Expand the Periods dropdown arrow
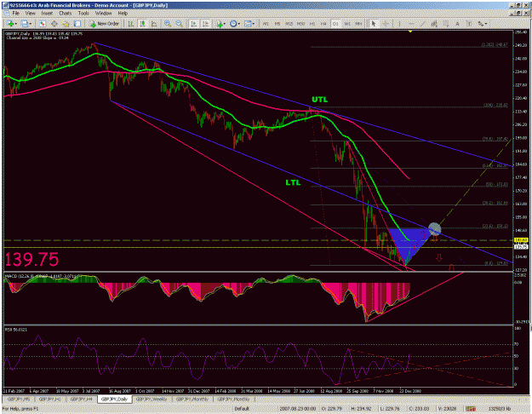Screen dimensions: 532x414 (239, 24)
